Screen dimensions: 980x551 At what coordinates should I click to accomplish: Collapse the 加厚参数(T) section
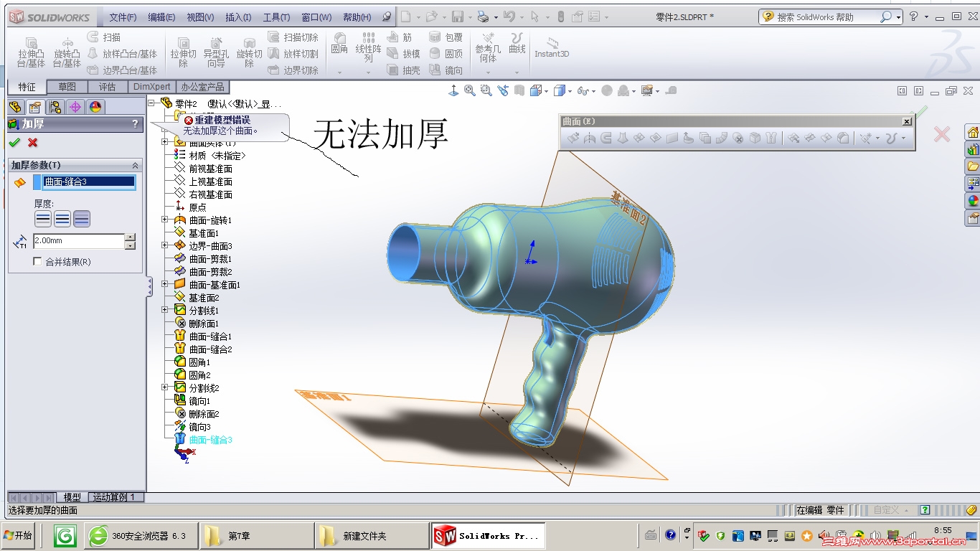click(x=135, y=166)
